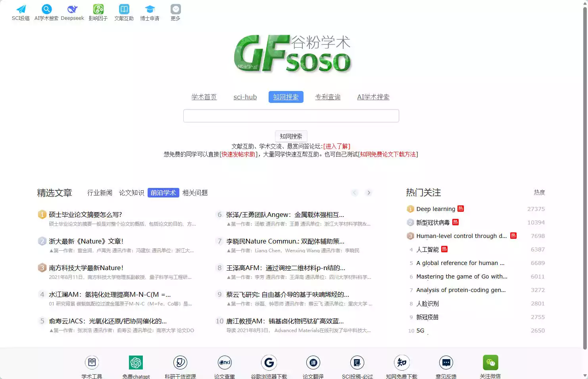Open the 关注微信 WeChat icon
The width and height of the screenshot is (588, 379).
[x=490, y=362]
